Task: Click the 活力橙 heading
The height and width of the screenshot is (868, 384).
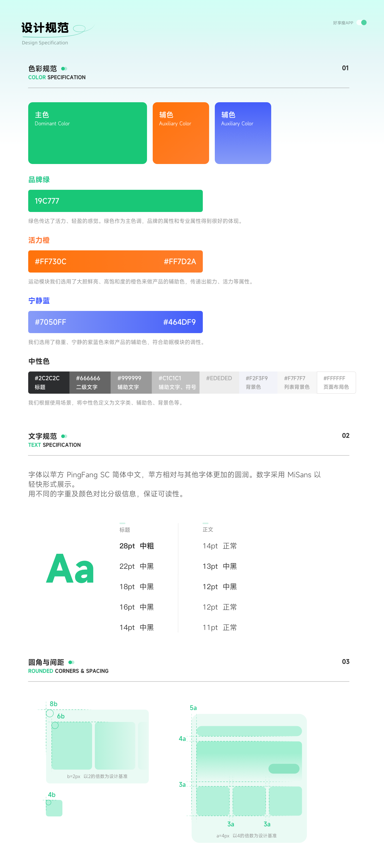Action: pos(39,240)
